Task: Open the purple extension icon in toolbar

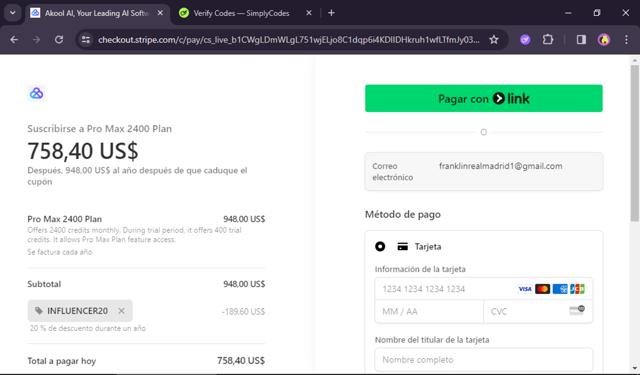Action: point(525,40)
